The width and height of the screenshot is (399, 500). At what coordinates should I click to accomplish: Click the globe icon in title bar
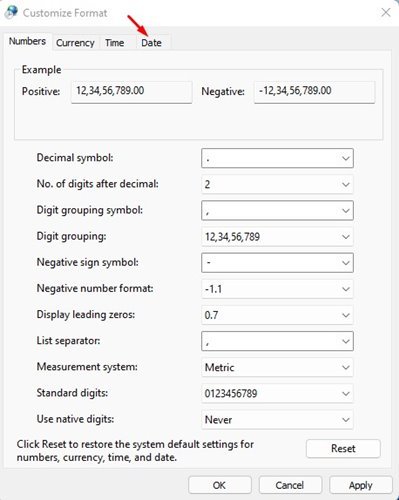(x=11, y=12)
